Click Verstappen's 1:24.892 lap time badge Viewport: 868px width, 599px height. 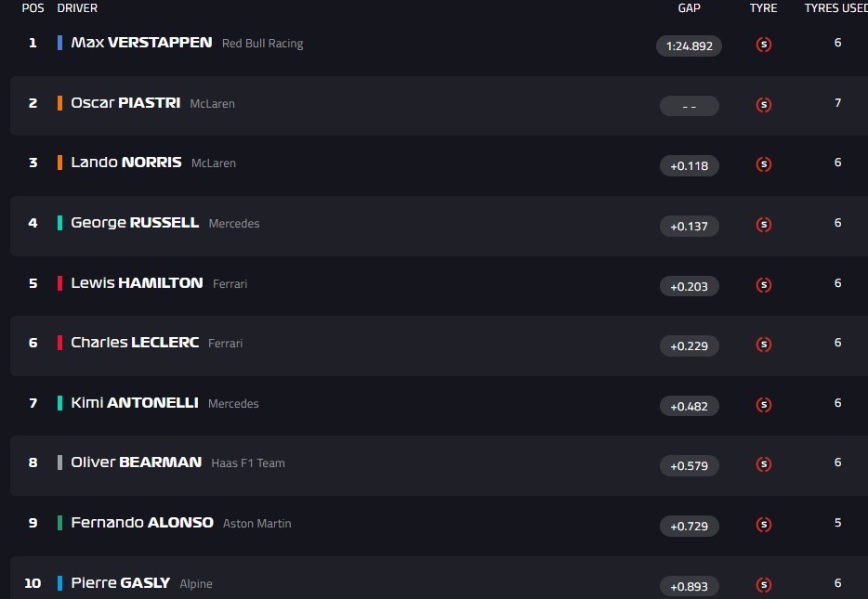(689, 46)
